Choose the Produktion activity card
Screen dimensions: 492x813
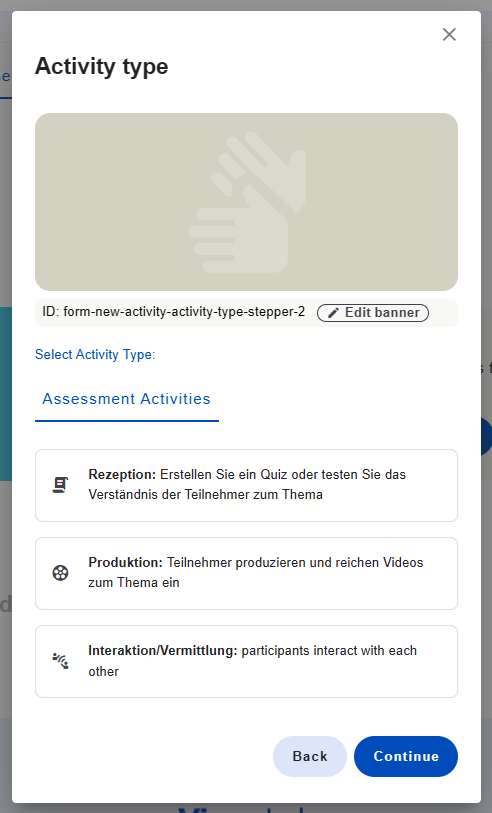pyautogui.click(x=246, y=573)
